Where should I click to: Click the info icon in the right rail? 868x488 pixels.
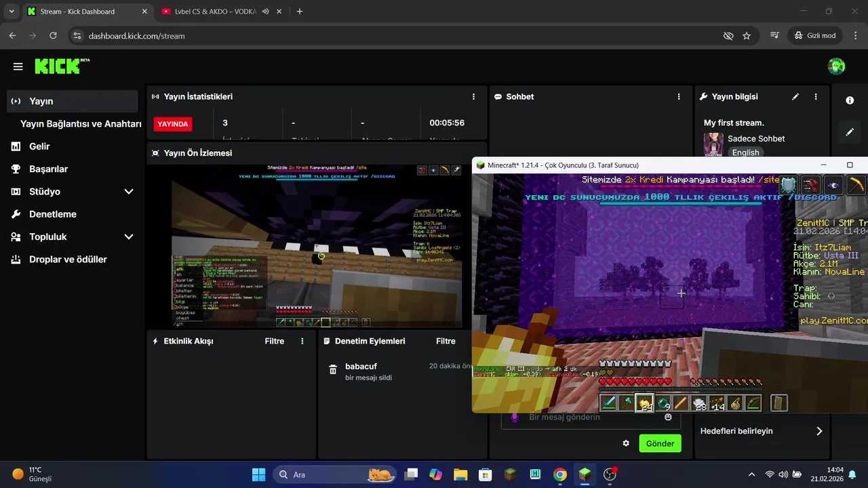850,100
